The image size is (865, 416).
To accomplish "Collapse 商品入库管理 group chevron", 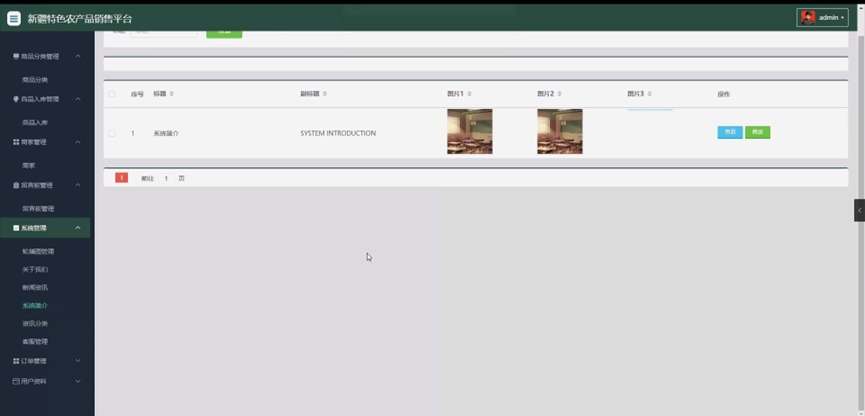I will [78, 99].
